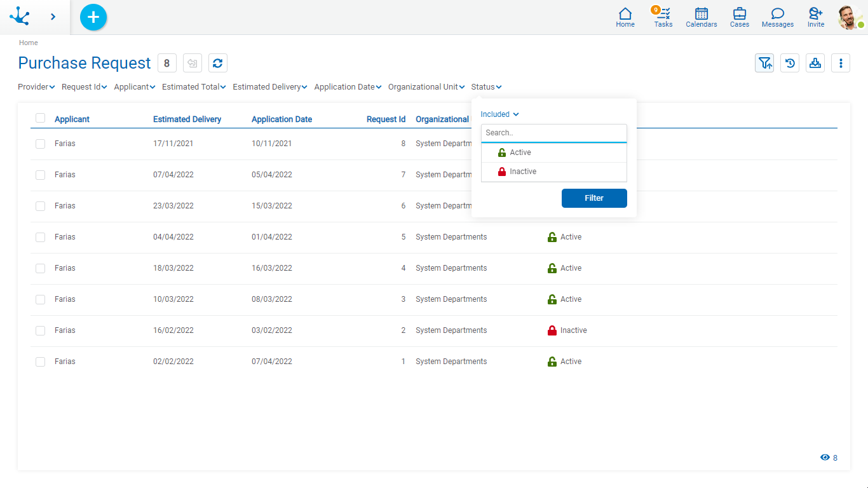Click the Search field in status filter

point(553,133)
